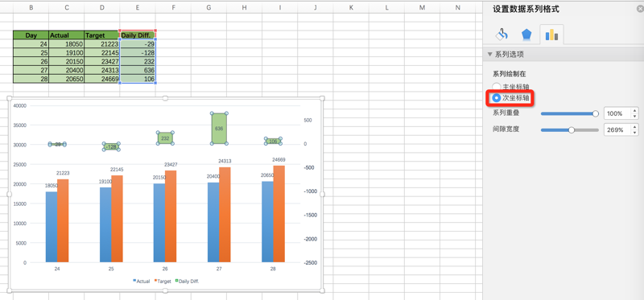Select column E header
Screen dimensions: 644x300
point(138,7)
